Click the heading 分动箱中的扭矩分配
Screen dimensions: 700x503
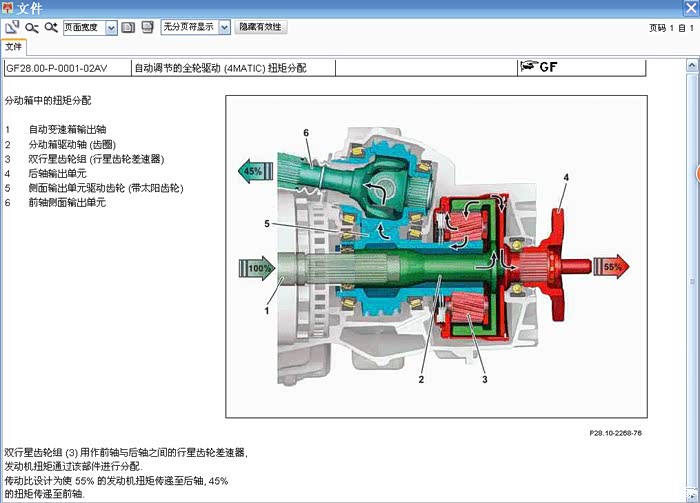[x=48, y=100]
